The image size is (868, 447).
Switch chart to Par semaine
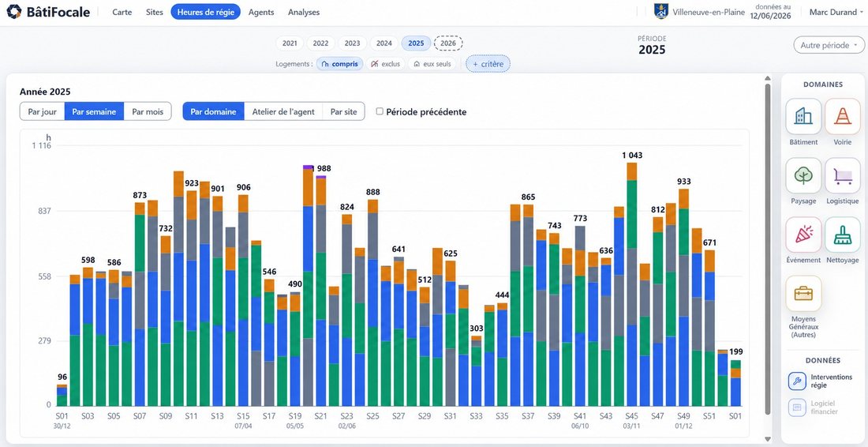click(94, 111)
